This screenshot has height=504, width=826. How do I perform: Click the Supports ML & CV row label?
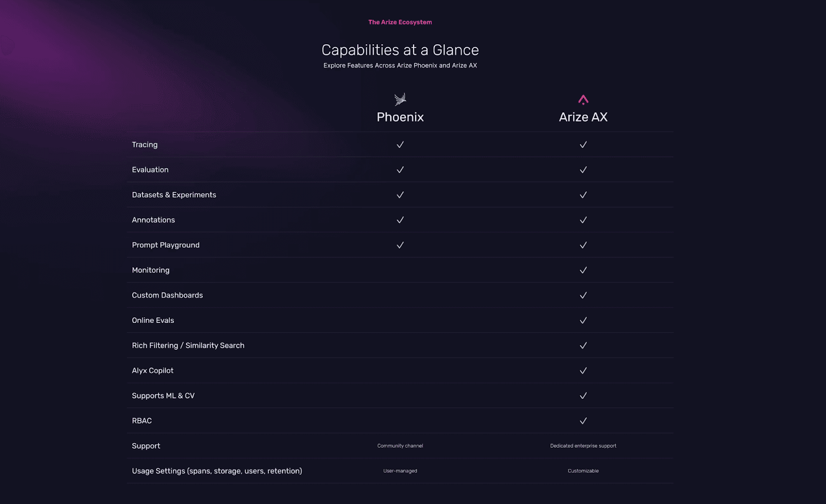163,396
